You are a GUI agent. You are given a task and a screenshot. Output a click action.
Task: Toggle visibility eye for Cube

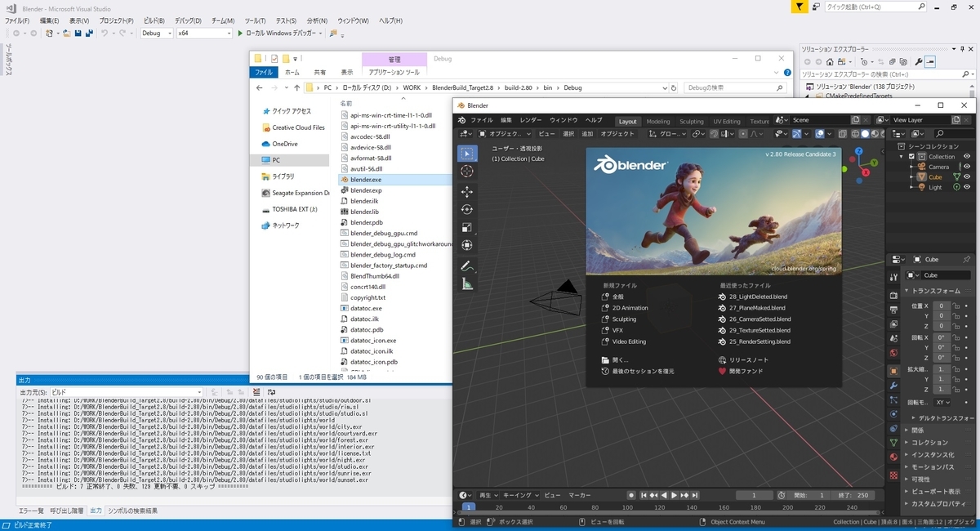(x=967, y=176)
